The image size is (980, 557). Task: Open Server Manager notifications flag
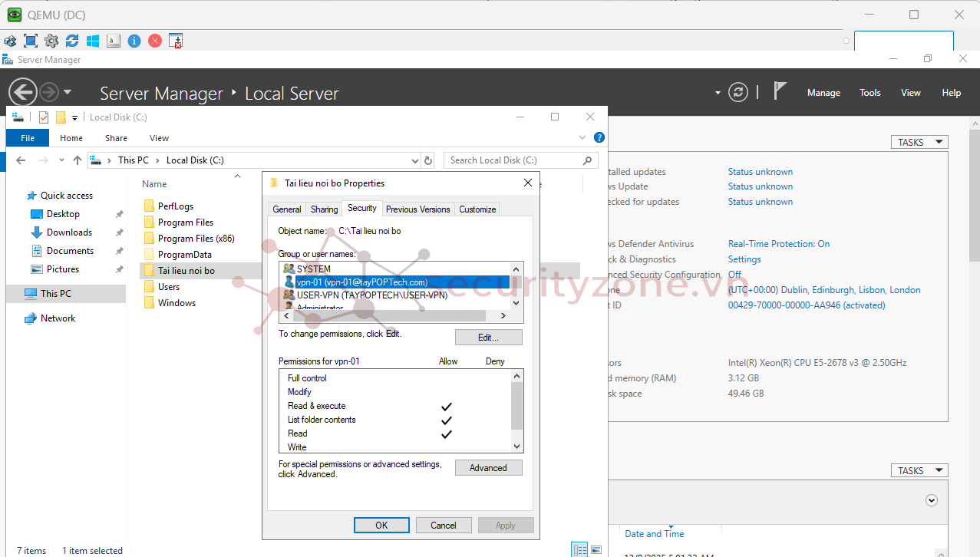[780, 91]
